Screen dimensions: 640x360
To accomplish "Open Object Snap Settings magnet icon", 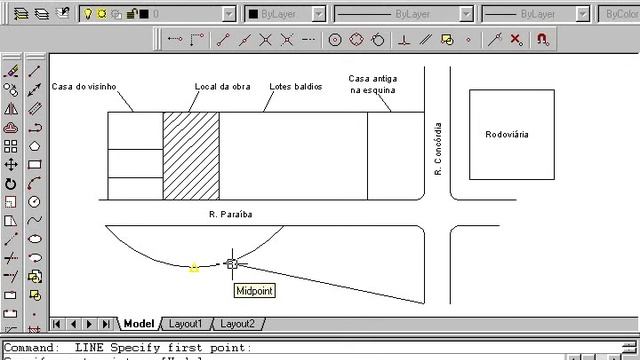I will [543, 40].
